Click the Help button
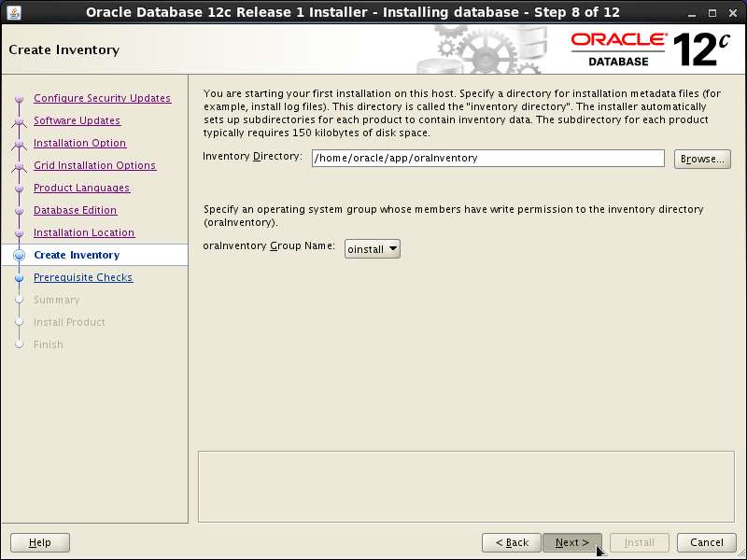Screen dimensions: 747x560 coord(40,542)
